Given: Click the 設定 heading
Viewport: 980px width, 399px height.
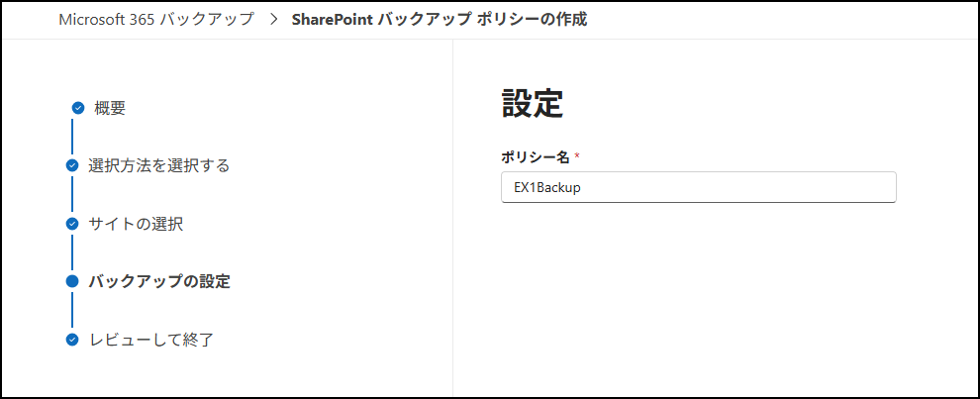Looking at the screenshot, I should coord(533,104).
